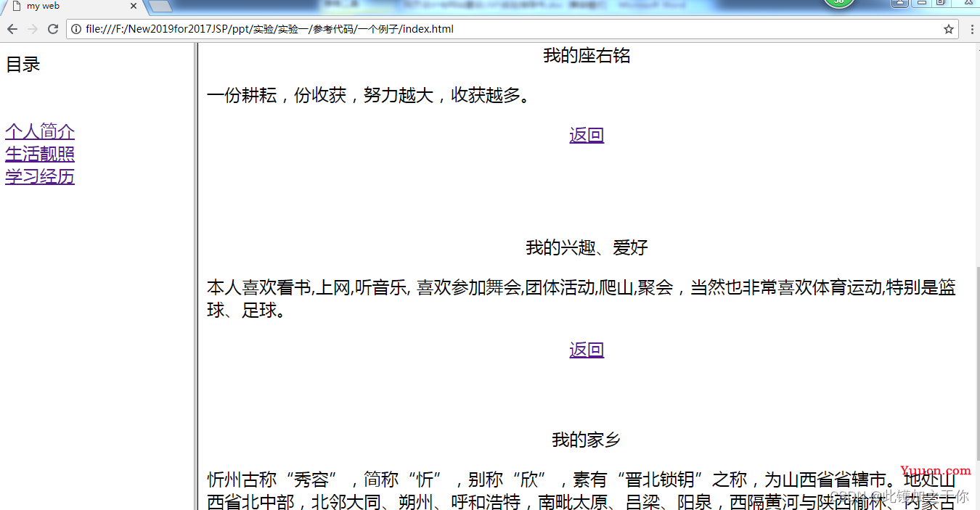980x510 pixels.
Task: Click the frame divider beside 目录 panel
Action: tap(195, 276)
